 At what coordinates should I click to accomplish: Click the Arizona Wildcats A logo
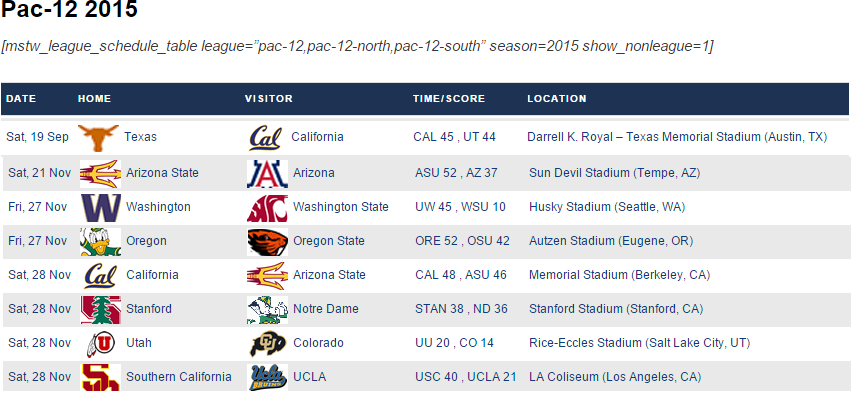(268, 174)
